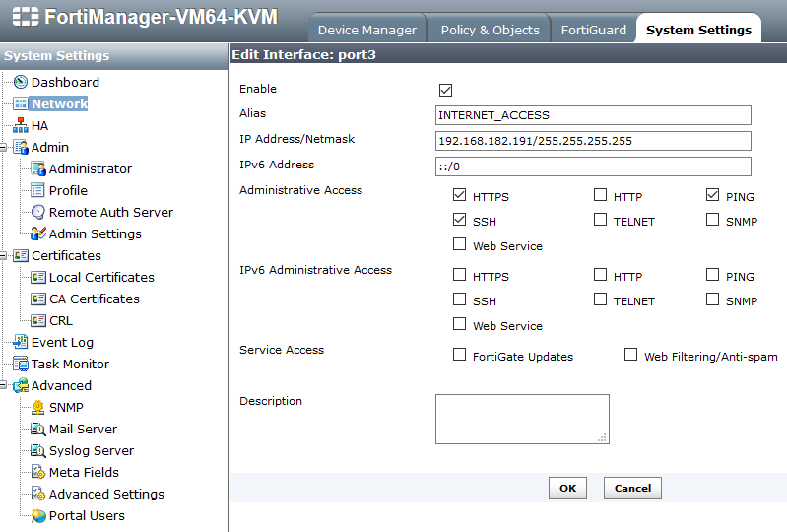The image size is (787, 532).
Task: Click the IPv6 Address field
Action: [x=593, y=166]
